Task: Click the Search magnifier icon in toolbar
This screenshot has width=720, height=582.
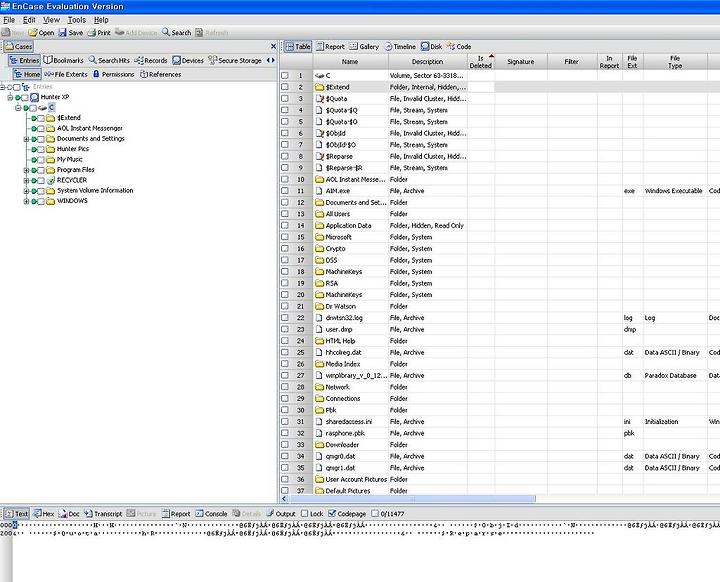Action: coord(166,33)
